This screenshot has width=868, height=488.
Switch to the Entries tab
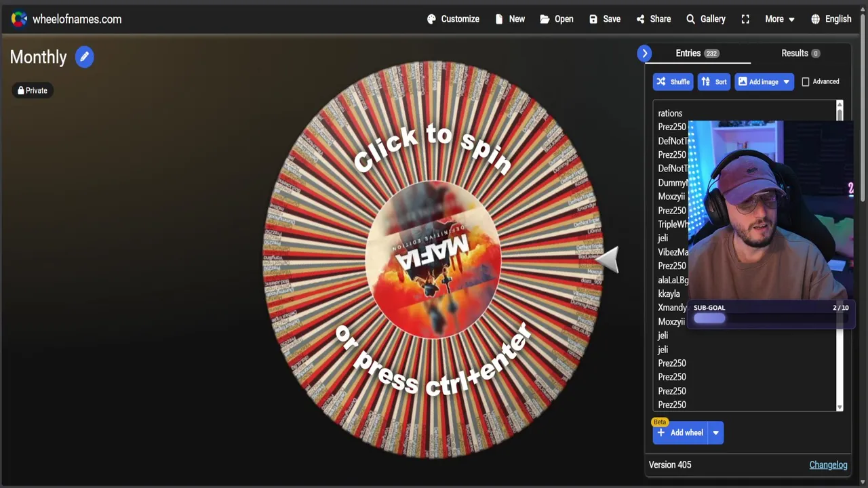pyautogui.click(x=697, y=53)
